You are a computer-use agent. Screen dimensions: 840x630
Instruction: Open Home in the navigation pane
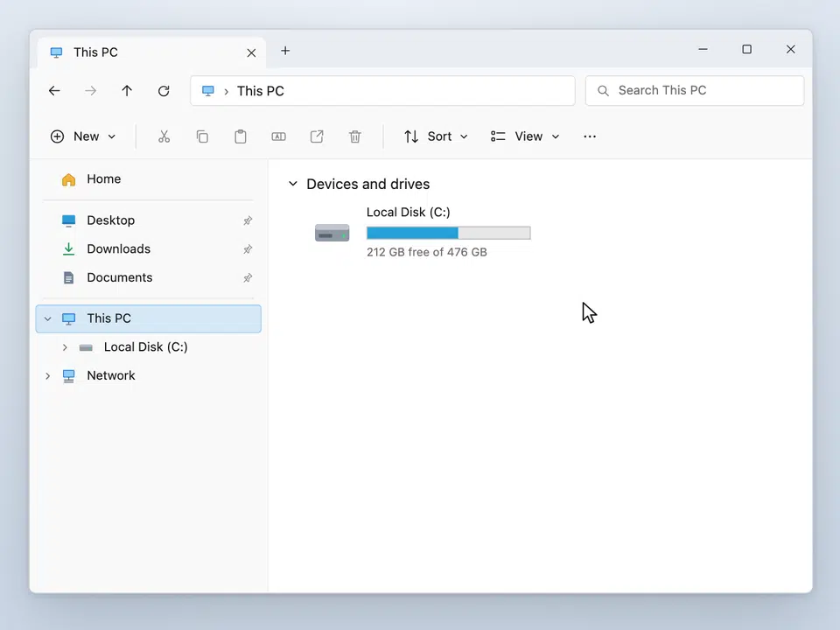[x=148, y=178]
